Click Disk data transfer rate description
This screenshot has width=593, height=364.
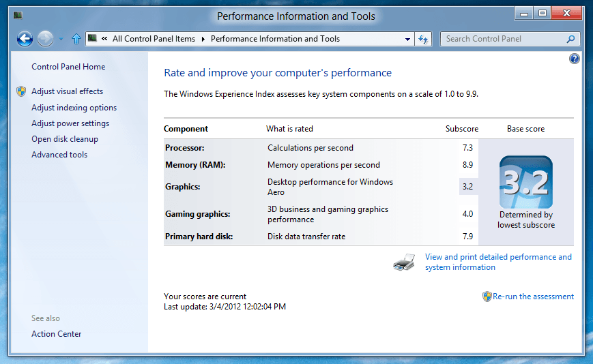(306, 237)
